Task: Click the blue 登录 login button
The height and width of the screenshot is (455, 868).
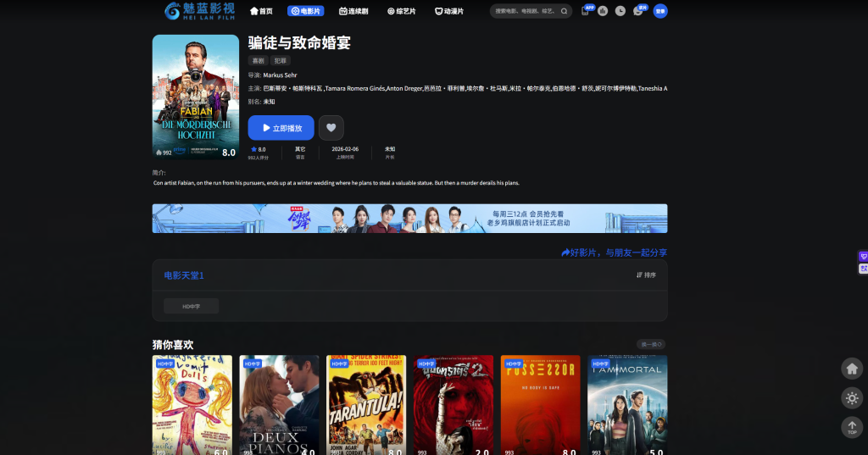Action: (x=660, y=11)
